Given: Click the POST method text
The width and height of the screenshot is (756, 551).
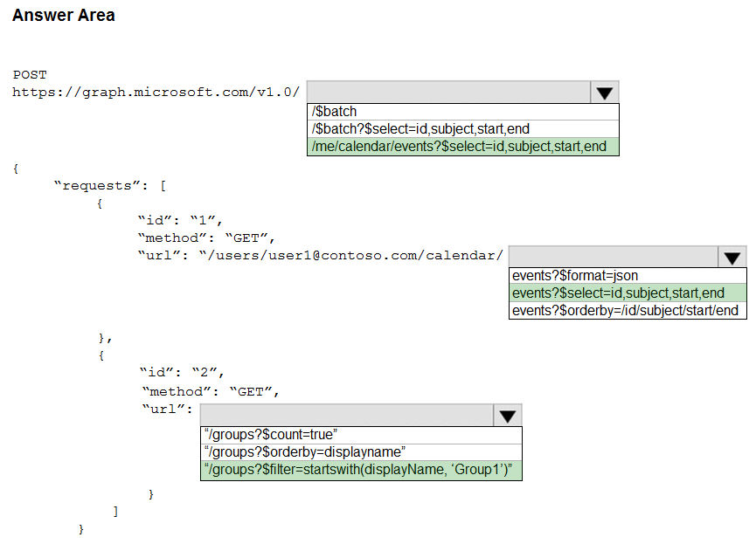Looking at the screenshot, I should coord(30,75).
